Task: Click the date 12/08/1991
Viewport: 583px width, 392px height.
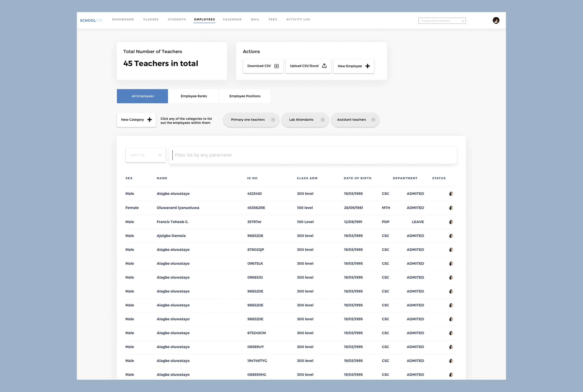Action: click(353, 222)
